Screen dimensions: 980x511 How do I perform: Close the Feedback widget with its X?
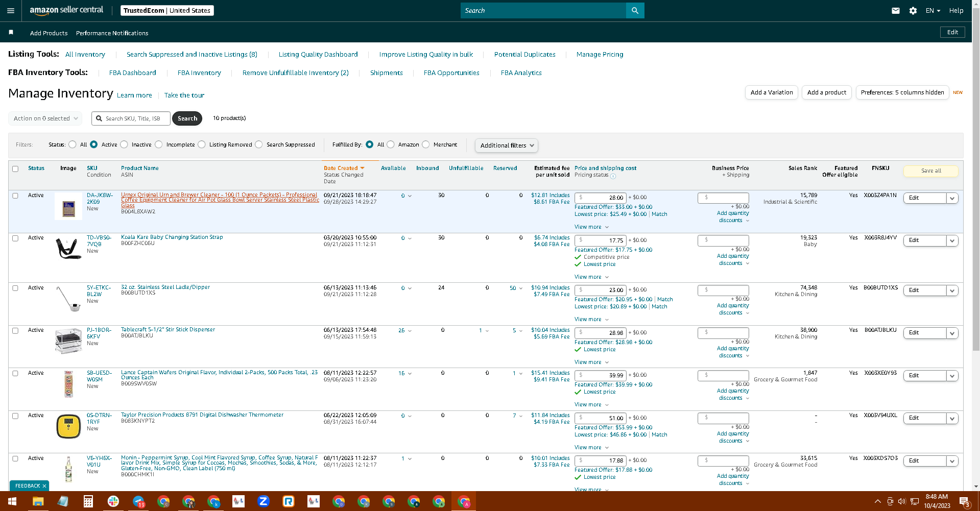[44, 486]
